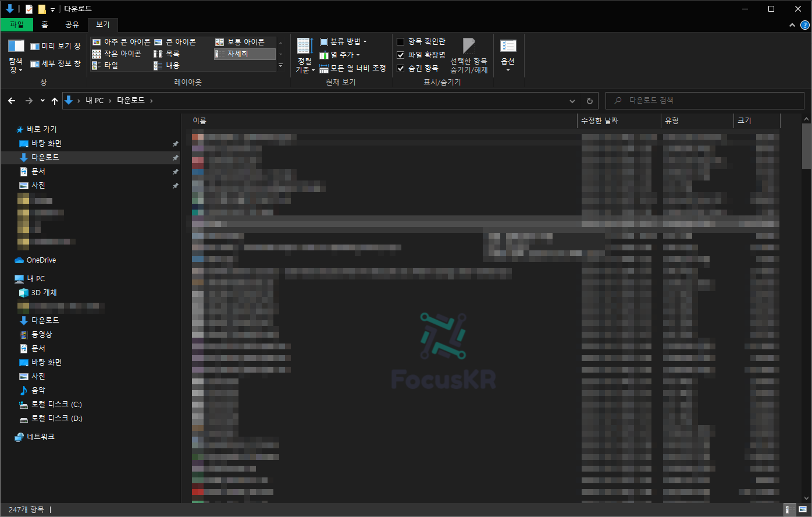This screenshot has height=517, width=812.
Task: Switch to details view in status bar
Action: pyautogui.click(x=789, y=510)
